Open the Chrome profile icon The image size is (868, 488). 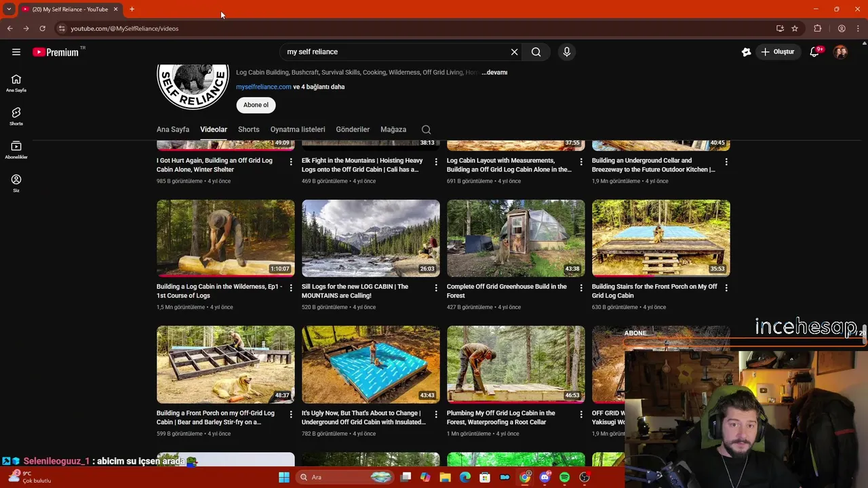point(842,28)
